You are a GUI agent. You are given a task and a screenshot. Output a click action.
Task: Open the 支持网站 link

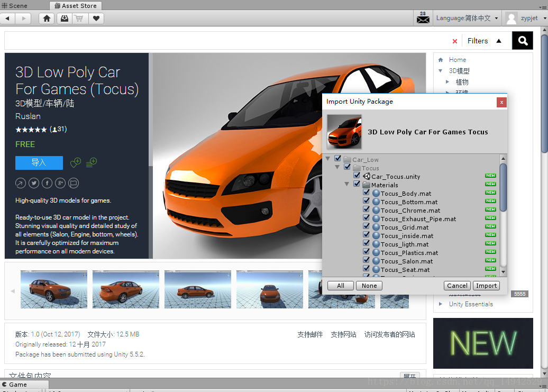pyautogui.click(x=343, y=334)
